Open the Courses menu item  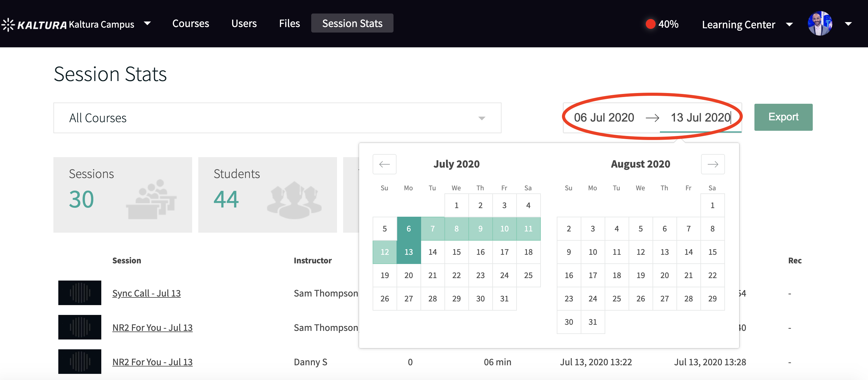click(x=190, y=23)
